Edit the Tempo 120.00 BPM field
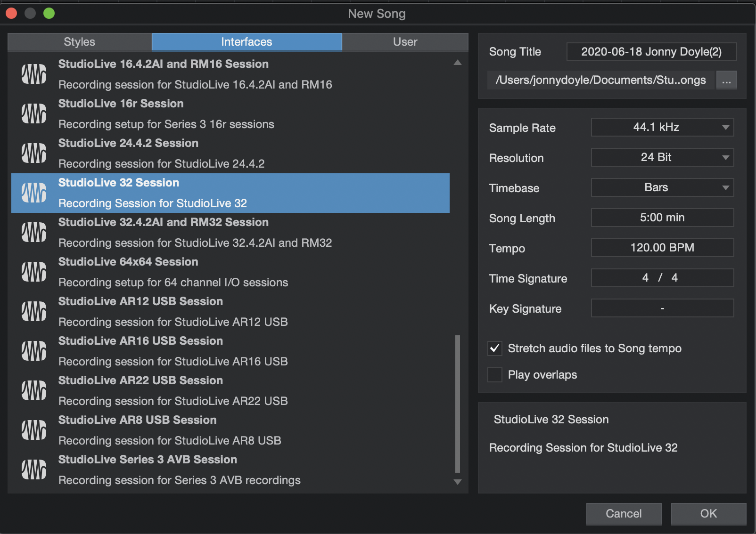Viewport: 756px width, 534px height. tap(662, 248)
